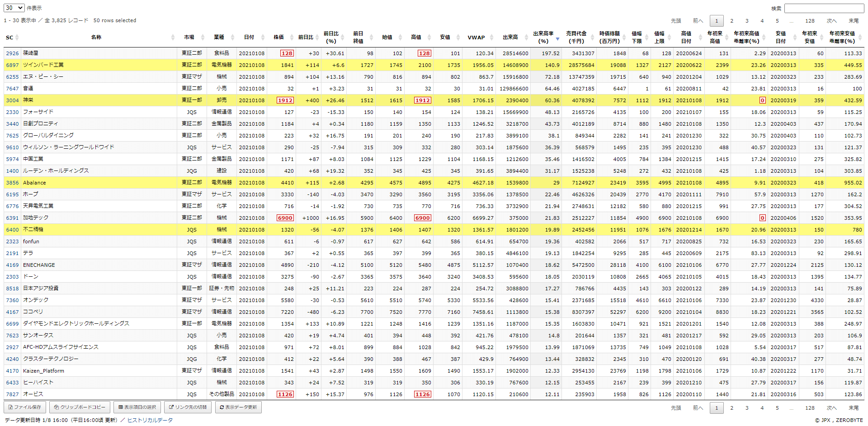Click 末尾 in top pagination
The image size is (868, 426).
coord(854,21)
